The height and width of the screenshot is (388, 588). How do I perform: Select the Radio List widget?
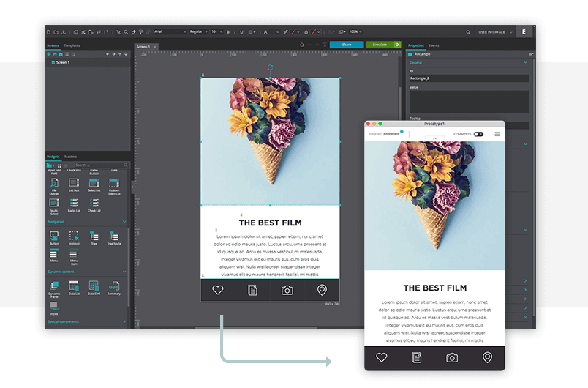coord(74,205)
